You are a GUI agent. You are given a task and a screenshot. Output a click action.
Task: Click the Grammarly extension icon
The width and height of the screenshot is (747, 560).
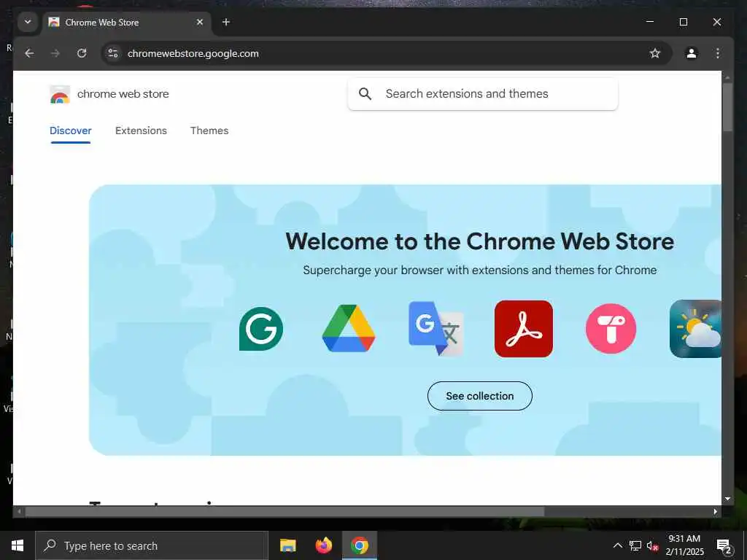pos(261,329)
